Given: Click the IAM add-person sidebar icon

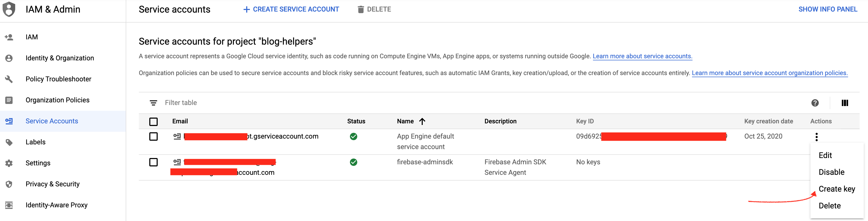Looking at the screenshot, I should click(x=9, y=37).
